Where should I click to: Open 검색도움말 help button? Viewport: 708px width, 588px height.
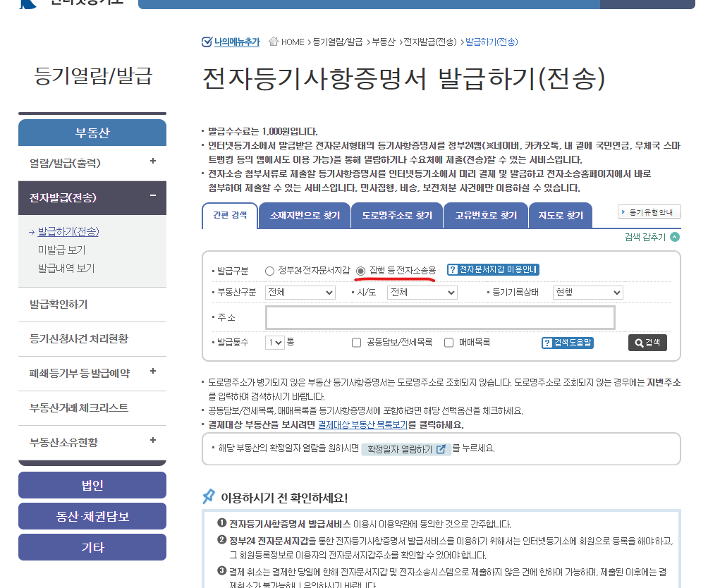568,343
